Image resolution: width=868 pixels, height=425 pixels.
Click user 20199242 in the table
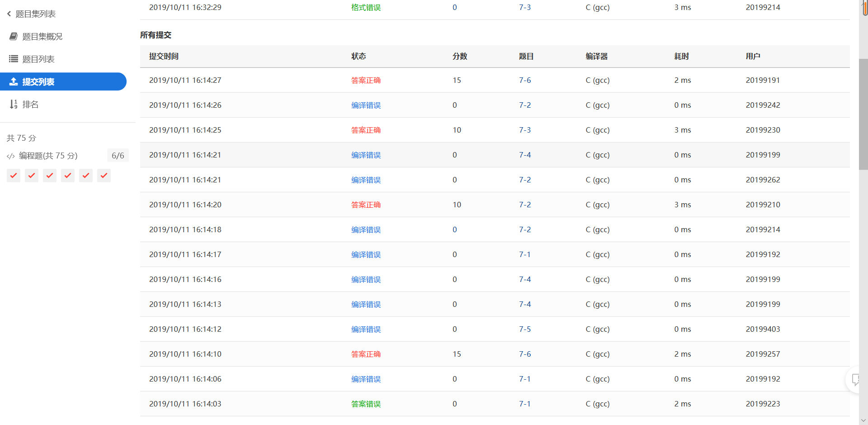point(763,105)
